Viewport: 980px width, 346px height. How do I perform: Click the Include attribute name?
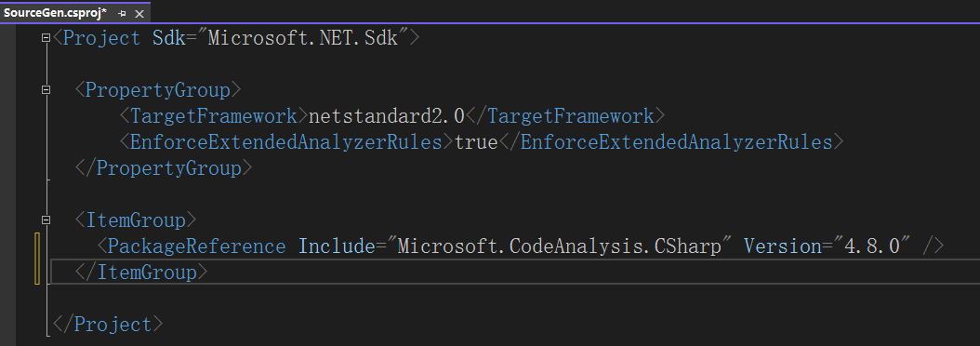(x=337, y=246)
